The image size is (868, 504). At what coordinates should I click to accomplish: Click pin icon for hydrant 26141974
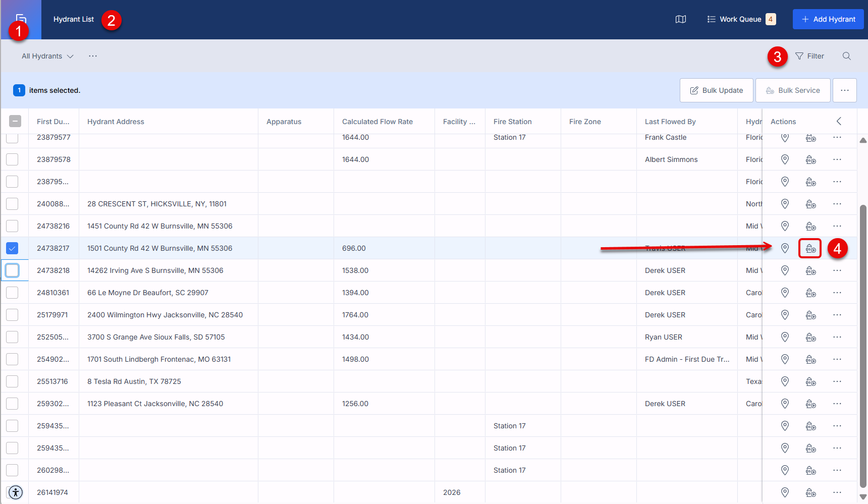click(x=785, y=492)
